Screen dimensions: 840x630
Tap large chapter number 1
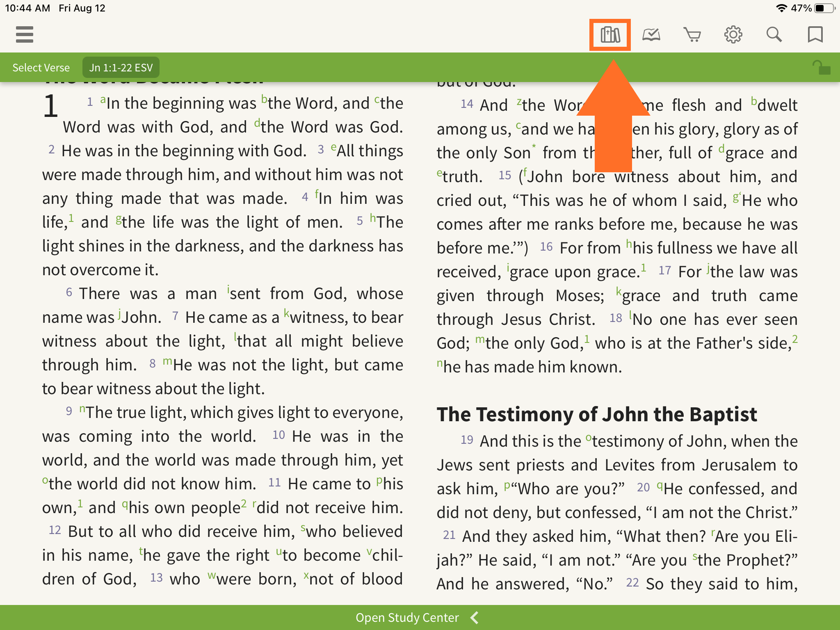[50, 106]
